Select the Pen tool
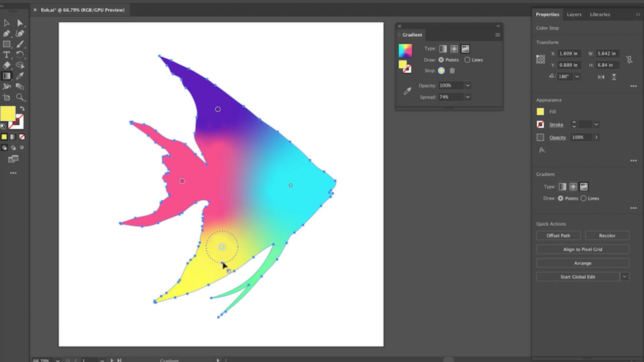644x362 pixels. [6, 34]
